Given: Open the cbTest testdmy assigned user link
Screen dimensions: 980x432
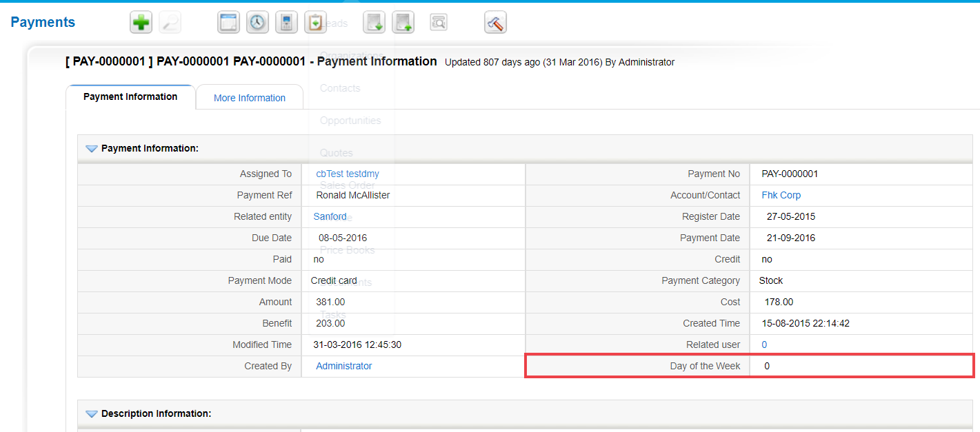Looking at the screenshot, I should pyautogui.click(x=348, y=174).
